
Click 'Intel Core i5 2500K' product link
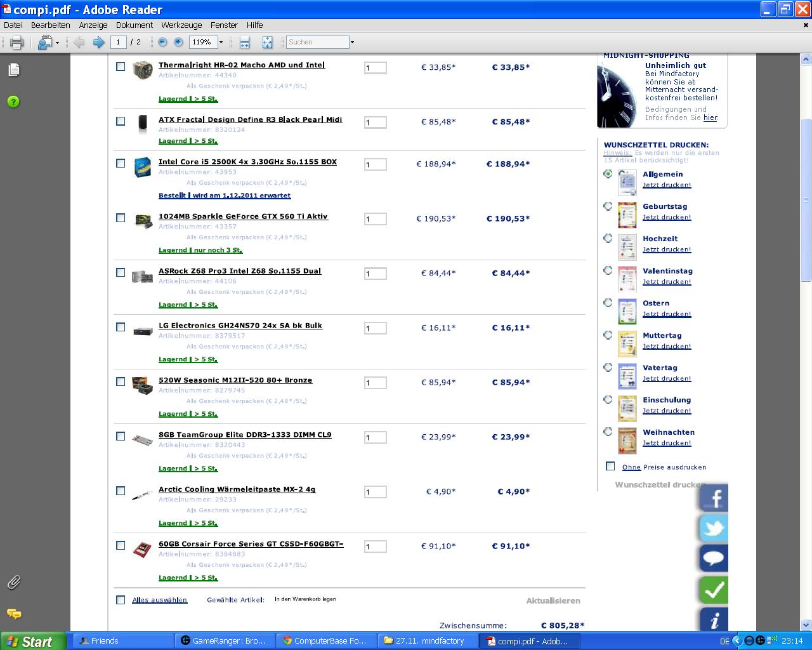[247, 162]
